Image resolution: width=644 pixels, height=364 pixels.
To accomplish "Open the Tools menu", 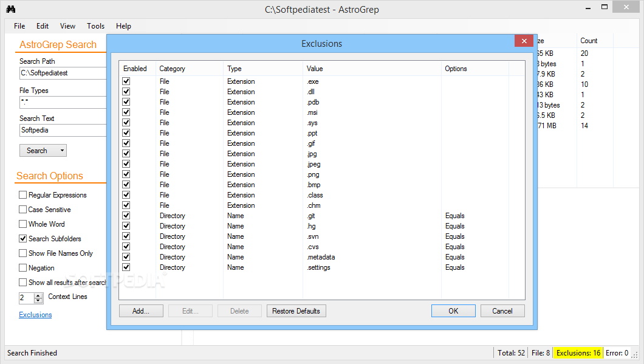I will coord(95,26).
